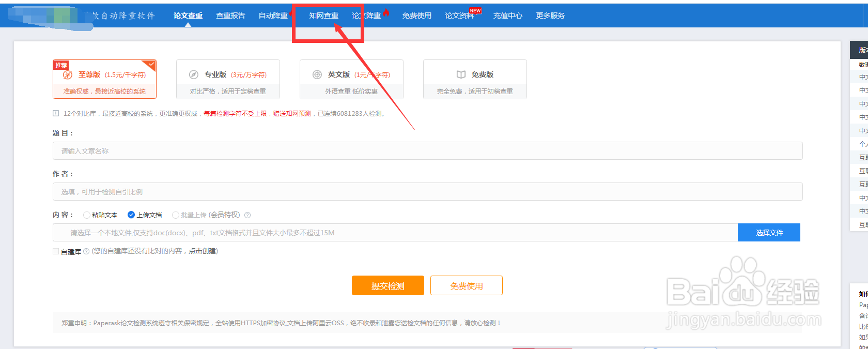Image resolution: width=868 pixels, height=349 pixels.
Task: Click the book icon on 免费版
Action: (x=461, y=74)
